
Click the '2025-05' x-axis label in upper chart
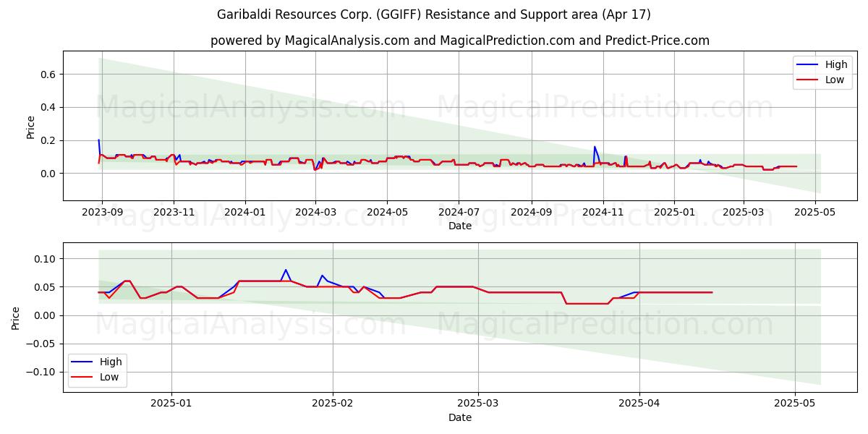tap(814, 213)
